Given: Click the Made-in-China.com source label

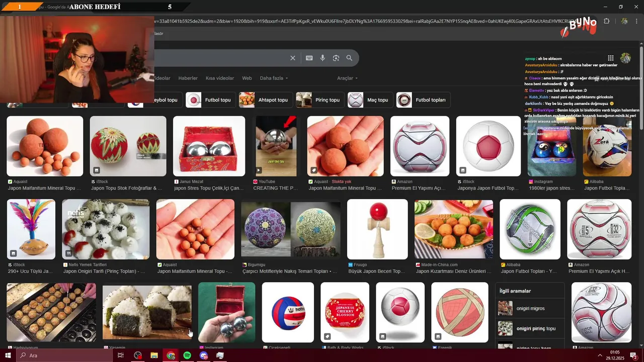Looking at the screenshot, I should coord(439,264).
